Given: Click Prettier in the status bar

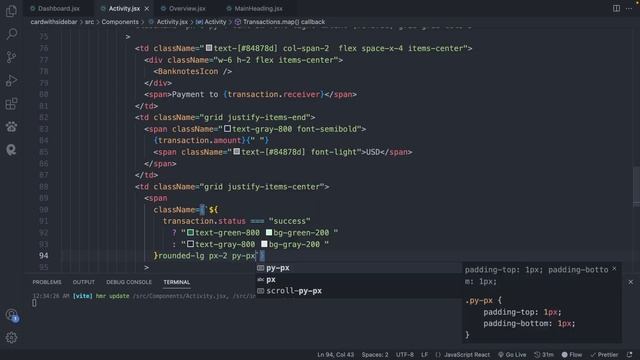Looking at the screenshot, I should pyautogui.click(x=604, y=355).
